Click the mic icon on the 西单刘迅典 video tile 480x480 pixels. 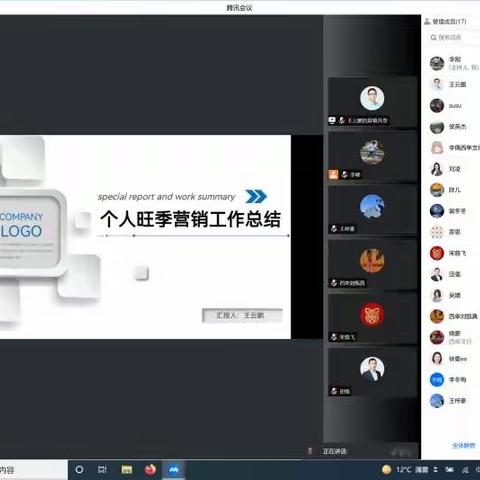[334, 283]
